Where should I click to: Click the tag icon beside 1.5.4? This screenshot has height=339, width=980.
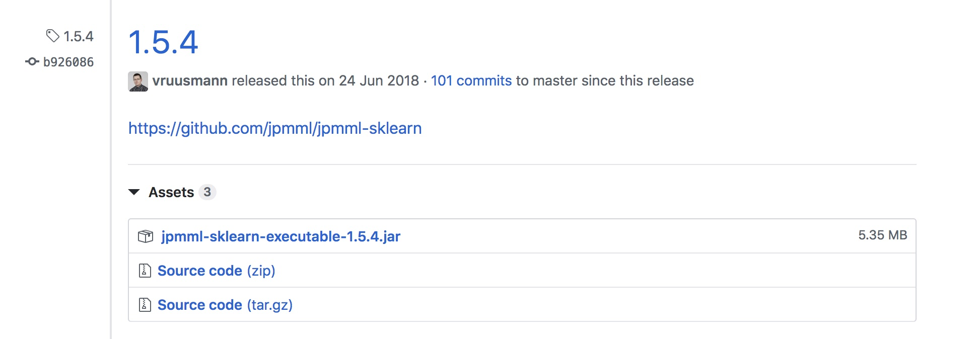click(52, 36)
